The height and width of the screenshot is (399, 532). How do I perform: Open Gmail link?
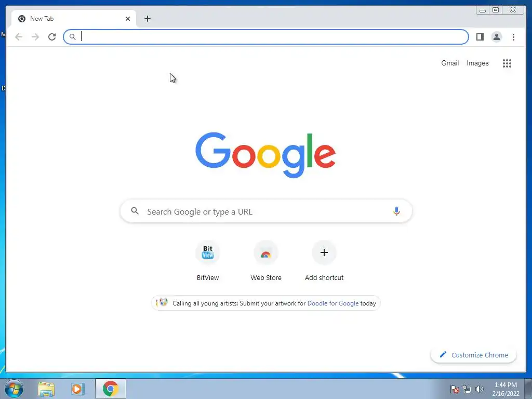click(x=450, y=63)
